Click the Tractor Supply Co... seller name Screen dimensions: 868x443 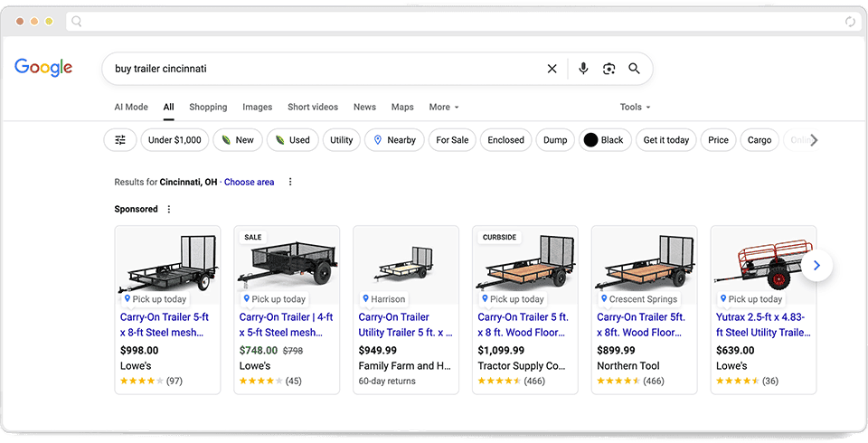click(522, 365)
